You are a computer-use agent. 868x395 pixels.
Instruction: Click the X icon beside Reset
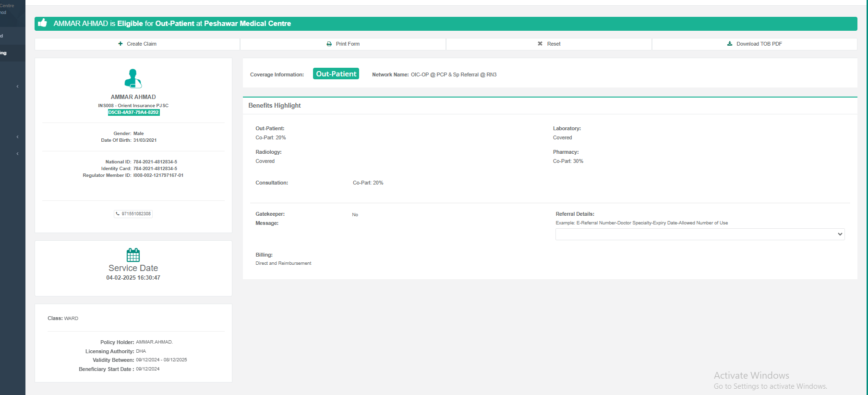pyautogui.click(x=540, y=44)
